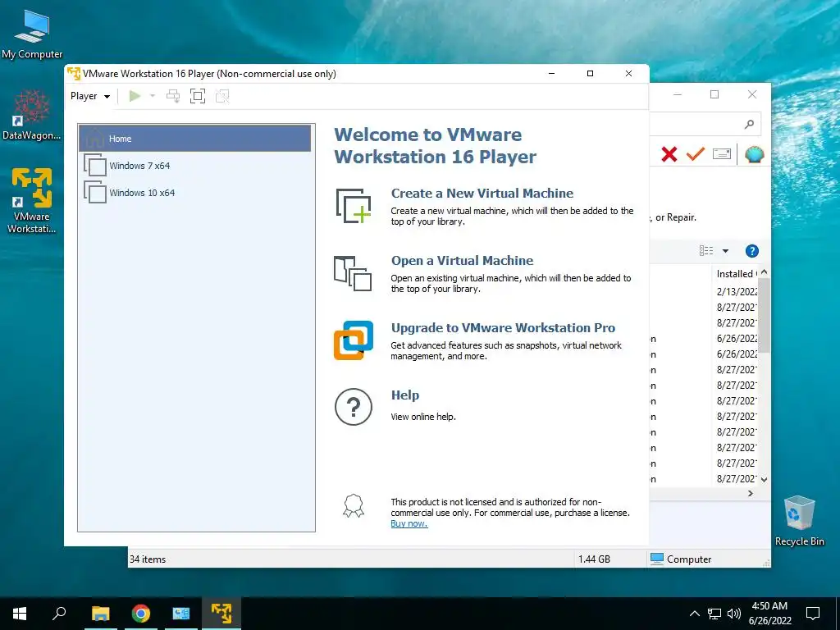
Task: Click the red X icon in background window
Action: click(669, 154)
